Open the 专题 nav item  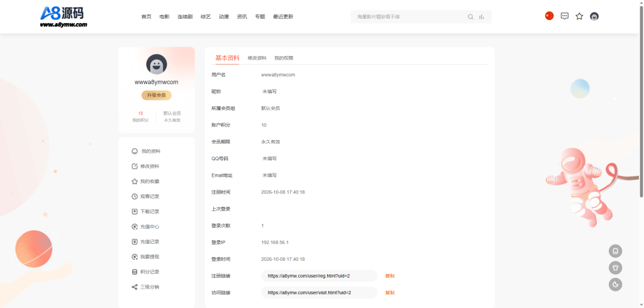(260, 17)
